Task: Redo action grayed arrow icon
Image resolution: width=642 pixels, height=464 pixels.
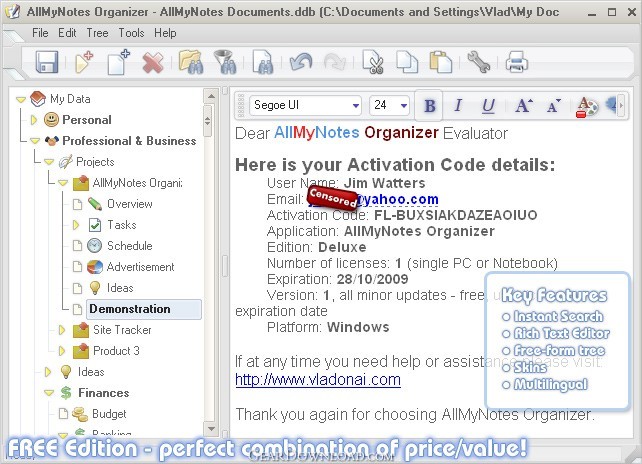Action: [x=335, y=62]
